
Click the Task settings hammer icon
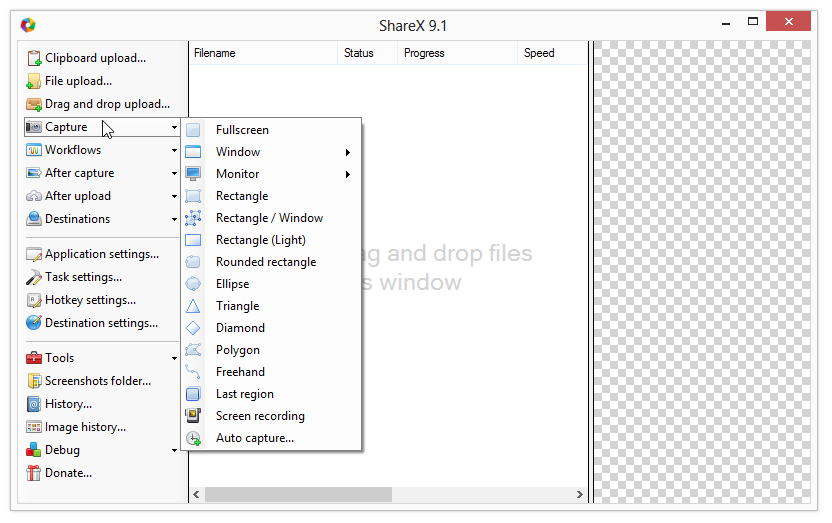[x=34, y=277]
